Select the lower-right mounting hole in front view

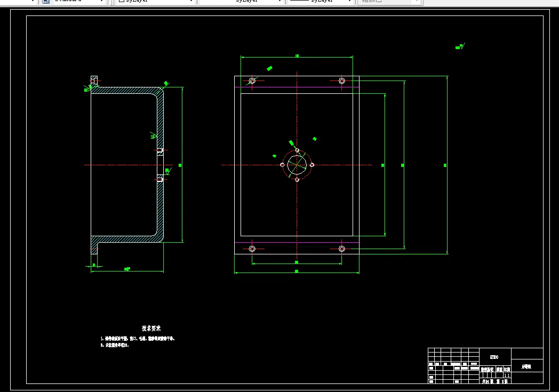(341, 249)
